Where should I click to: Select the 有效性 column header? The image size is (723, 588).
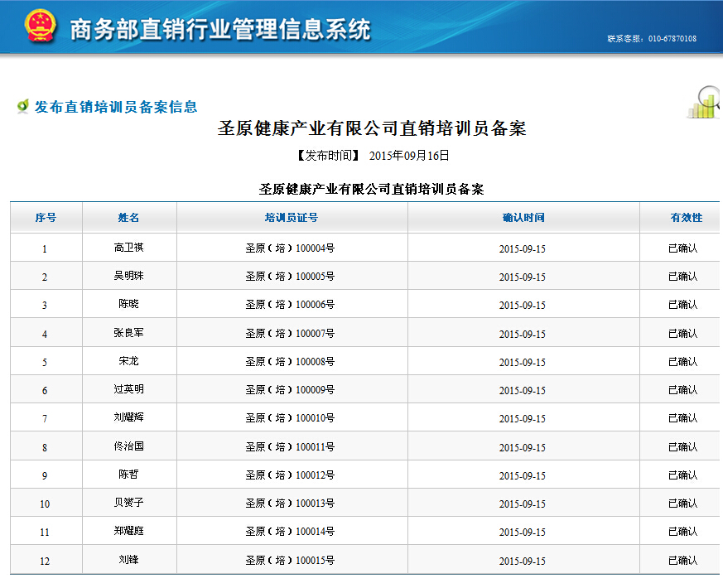click(686, 218)
